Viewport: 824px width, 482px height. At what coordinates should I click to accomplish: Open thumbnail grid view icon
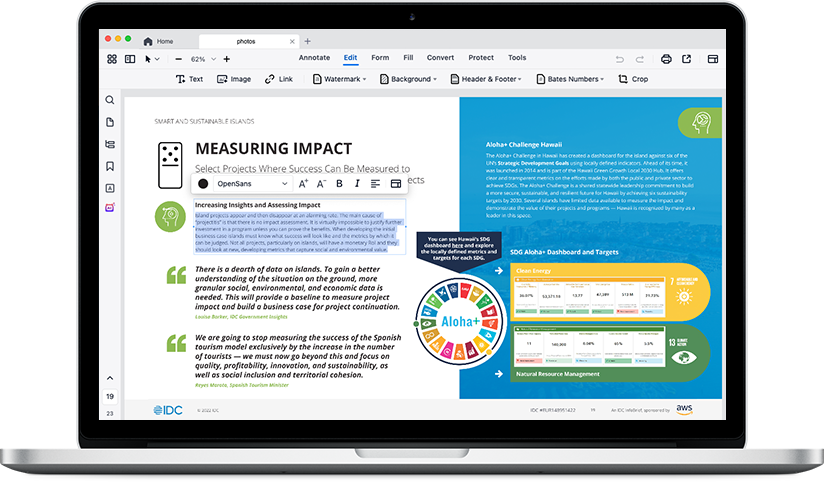click(112, 59)
